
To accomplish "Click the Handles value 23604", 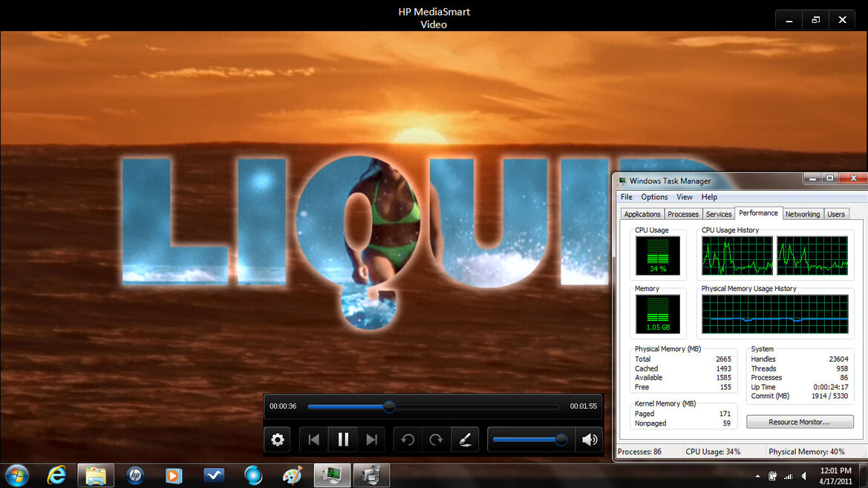I will click(838, 360).
